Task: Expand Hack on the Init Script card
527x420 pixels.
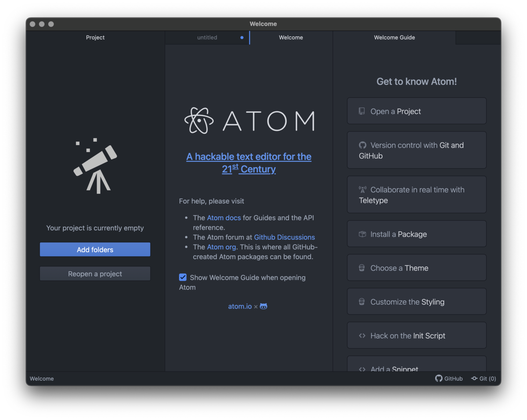Action: 417,335
